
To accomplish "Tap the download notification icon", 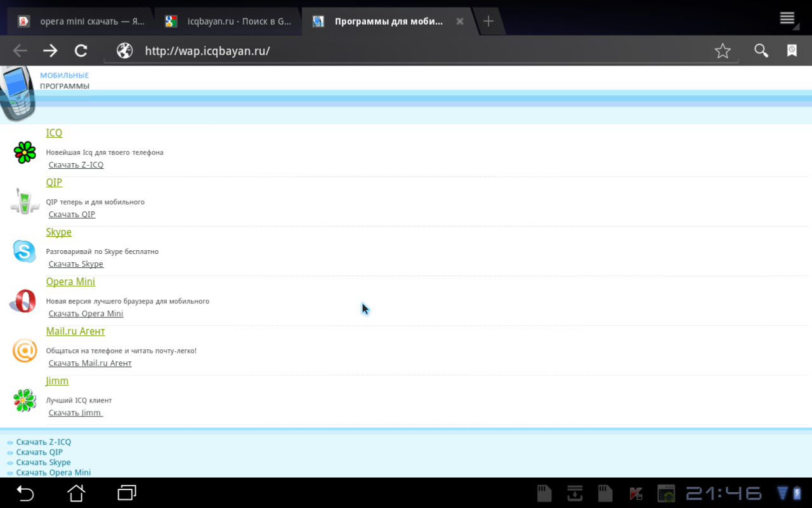I will [575, 493].
